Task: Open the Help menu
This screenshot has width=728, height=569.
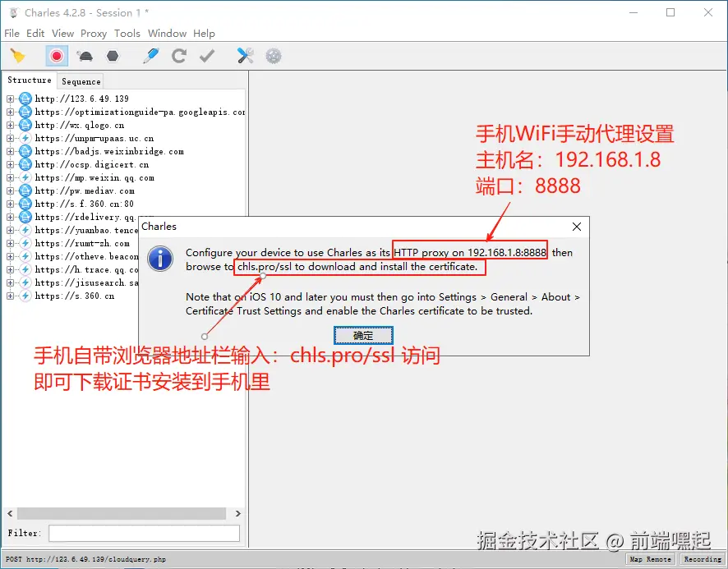Action: coord(204,34)
